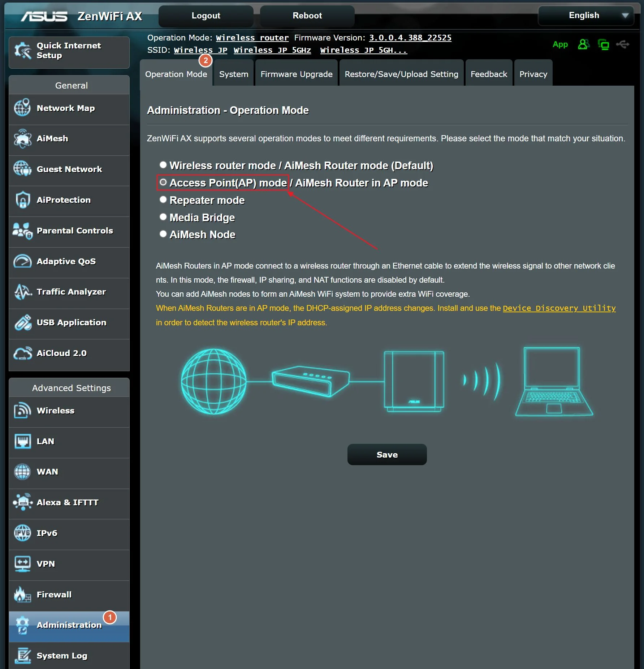Click the AiCloud 2.0 cloud icon
The height and width of the screenshot is (669, 644).
(x=22, y=353)
